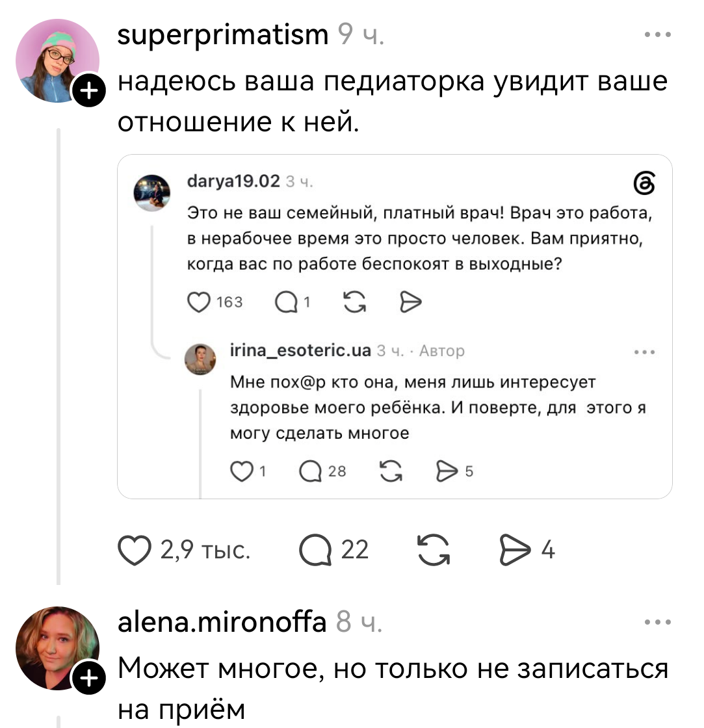
Task: Open the more options menu on the superprimatism post
Action: 658,34
